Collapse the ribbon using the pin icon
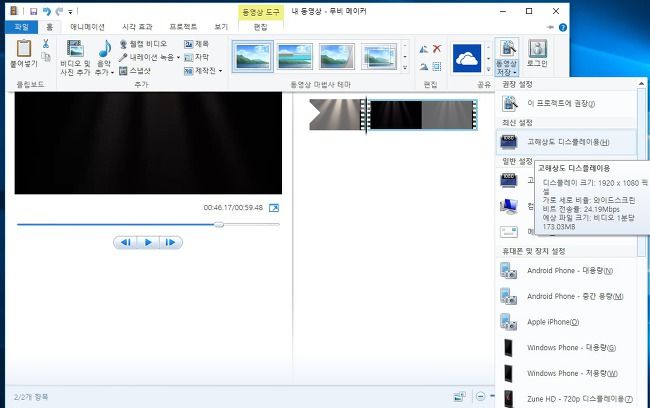Screen dimensions: 650x408 point(550,27)
